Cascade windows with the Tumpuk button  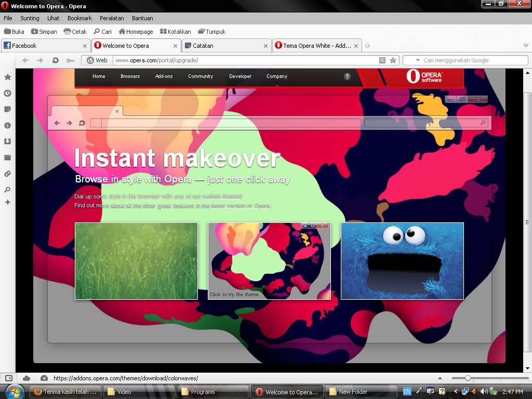pyautogui.click(x=212, y=32)
